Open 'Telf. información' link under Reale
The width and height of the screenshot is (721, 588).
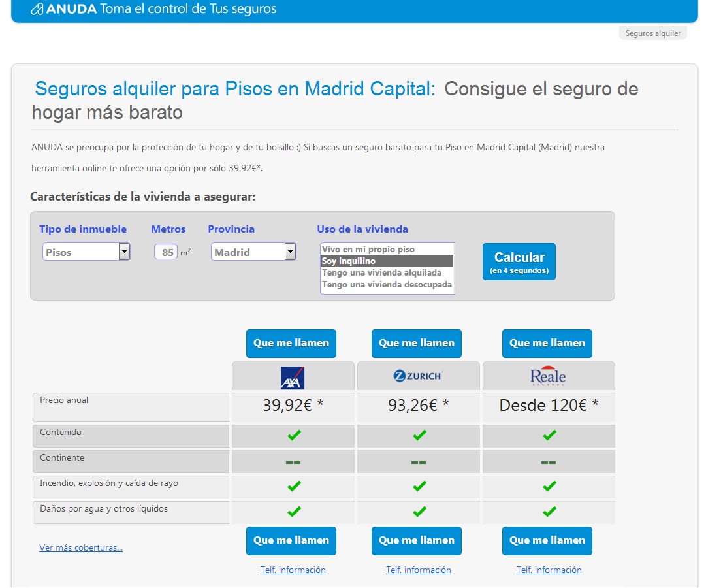coord(549,570)
